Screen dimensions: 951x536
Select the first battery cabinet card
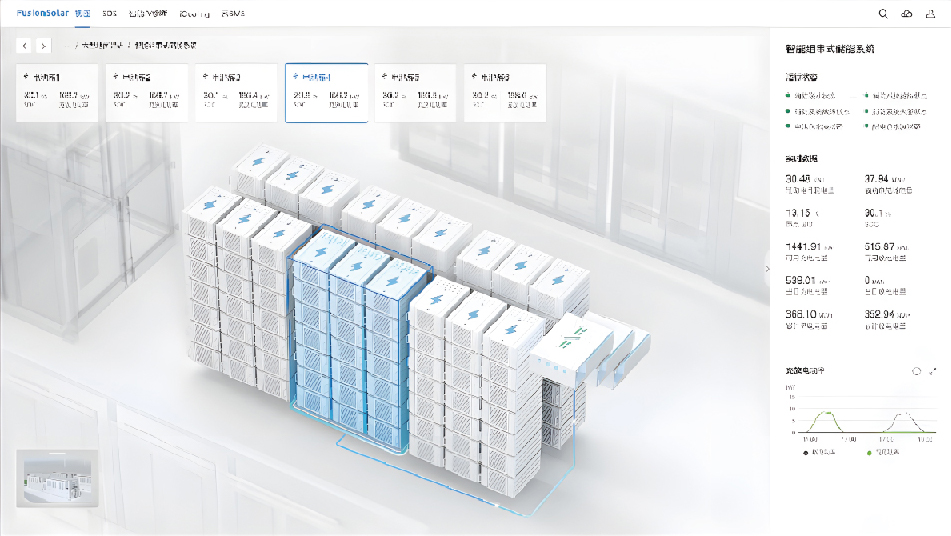pyautogui.click(x=58, y=93)
